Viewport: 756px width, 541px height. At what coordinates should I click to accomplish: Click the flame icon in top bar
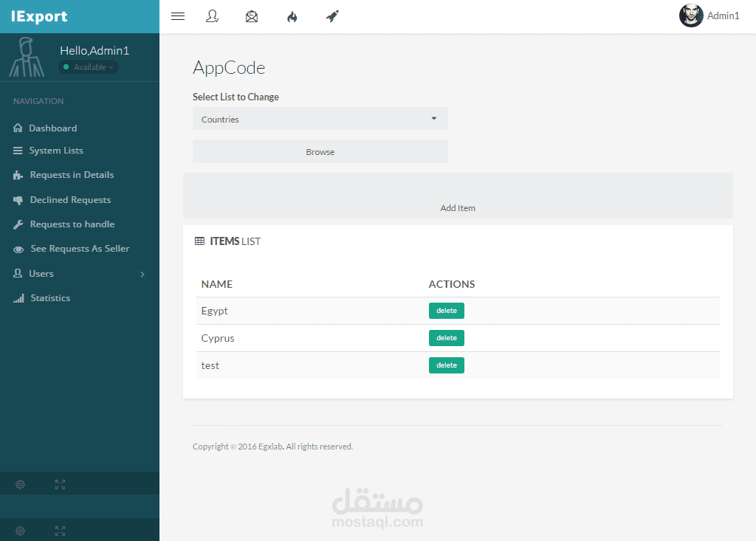pos(292,17)
